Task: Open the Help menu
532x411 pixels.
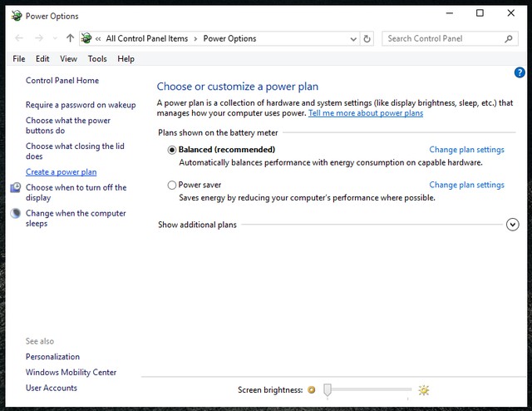Action: [x=126, y=59]
